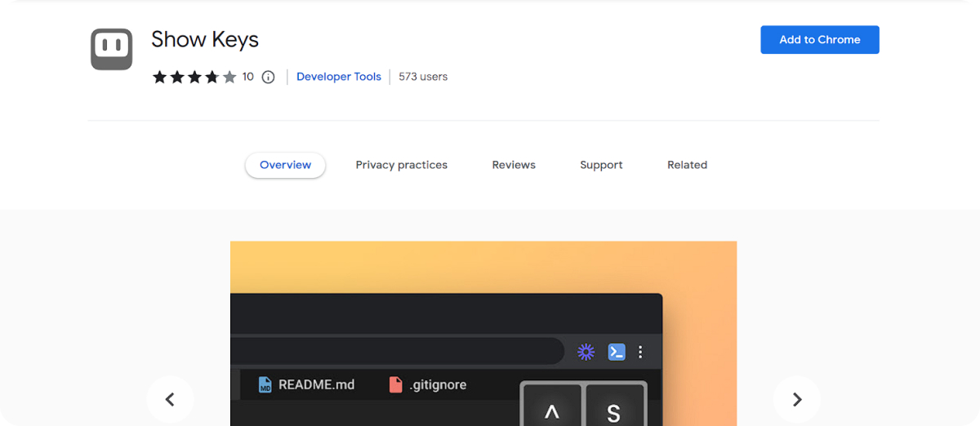Click the rating count 10
Image resolution: width=980 pixels, height=426 pixels.
248,77
